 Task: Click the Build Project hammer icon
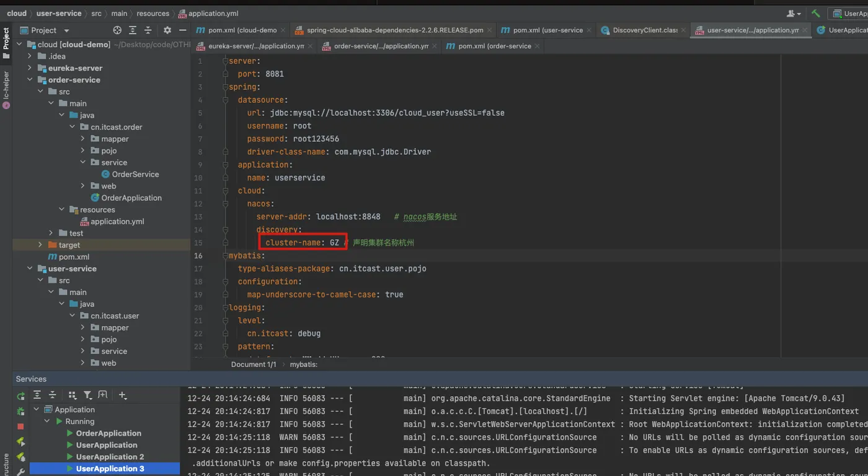815,13
